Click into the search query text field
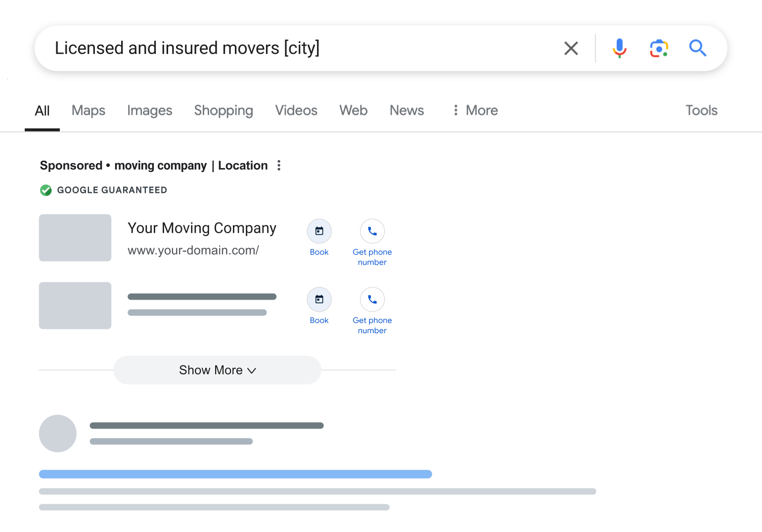The width and height of the screenshot is (762, 532). point(297,48)
